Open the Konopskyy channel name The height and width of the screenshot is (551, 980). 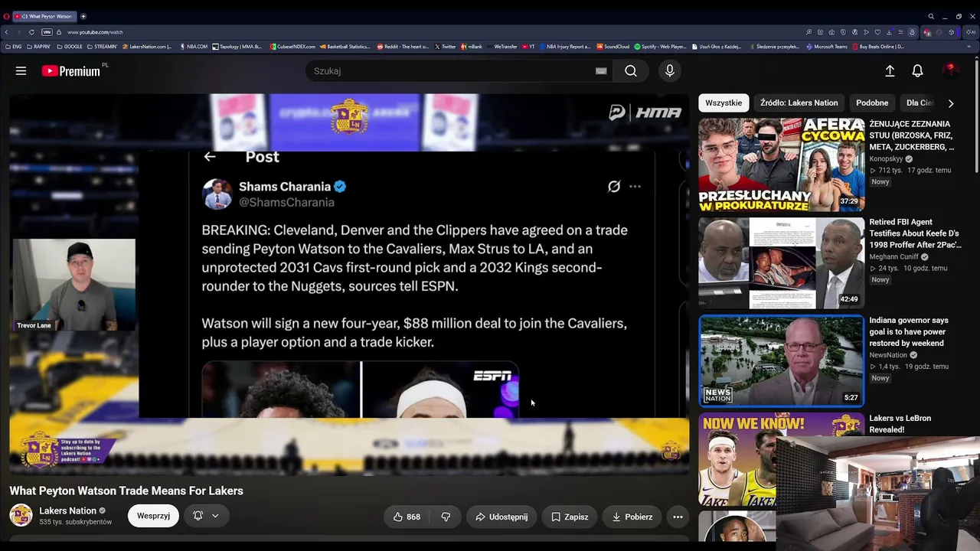[x=886, y=159]
